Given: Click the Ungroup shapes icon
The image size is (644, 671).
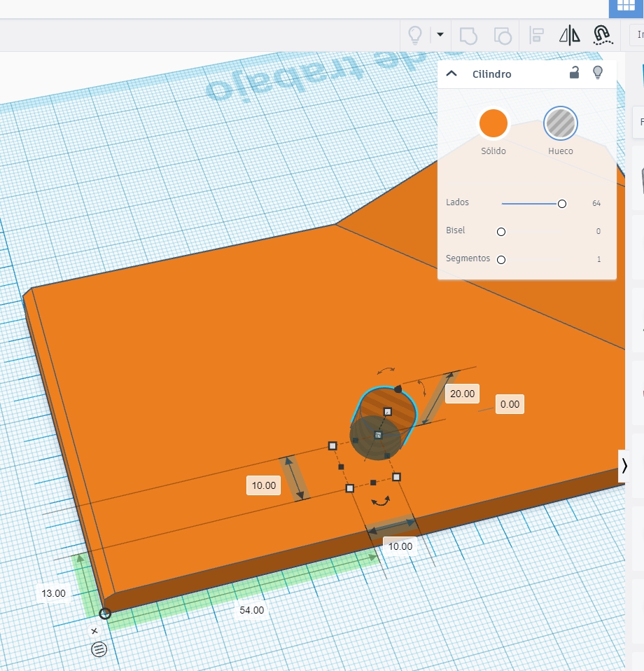Looking at the screenshot, I should pyautogui.click(x=502, y=34).
